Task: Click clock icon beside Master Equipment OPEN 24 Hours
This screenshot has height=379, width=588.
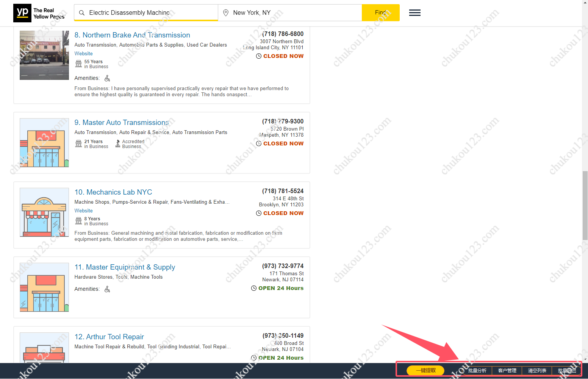Action: point(254,288)
